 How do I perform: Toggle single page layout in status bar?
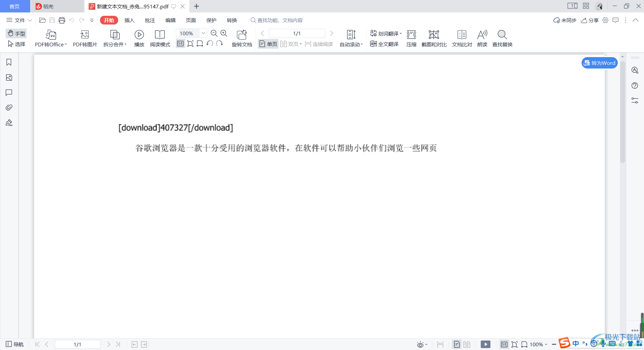pyautogui.click(x=457, y=344)
